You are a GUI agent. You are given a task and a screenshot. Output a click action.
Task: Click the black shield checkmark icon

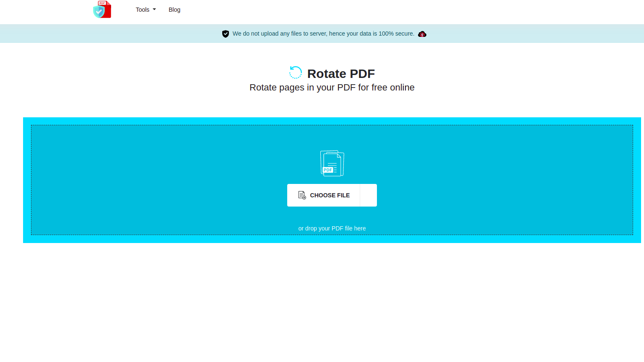pos(226,34)
